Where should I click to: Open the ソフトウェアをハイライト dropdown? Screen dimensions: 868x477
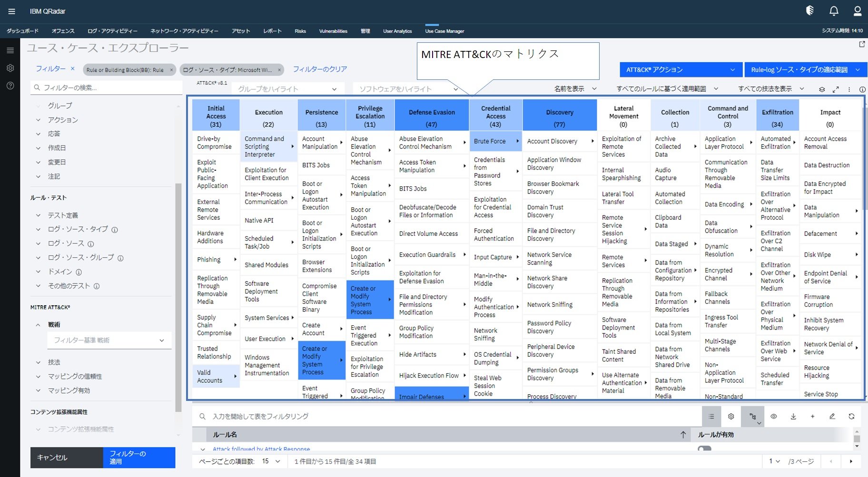(407, 89)
